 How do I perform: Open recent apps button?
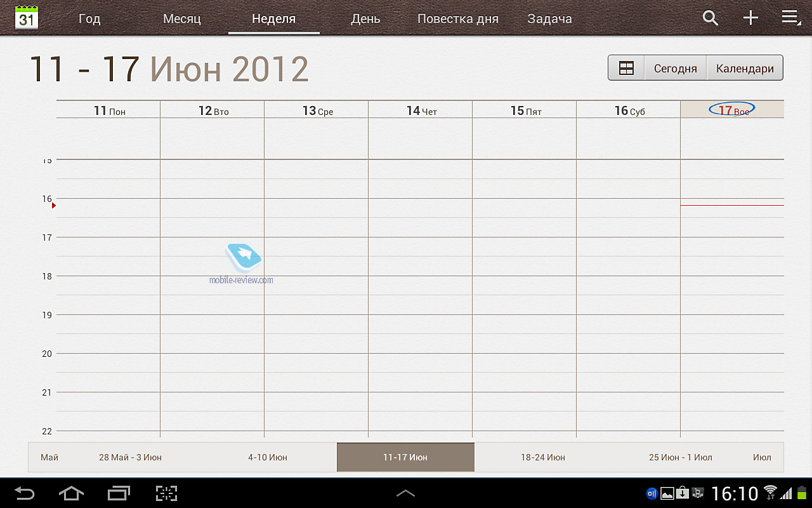[x=119, y=493]
